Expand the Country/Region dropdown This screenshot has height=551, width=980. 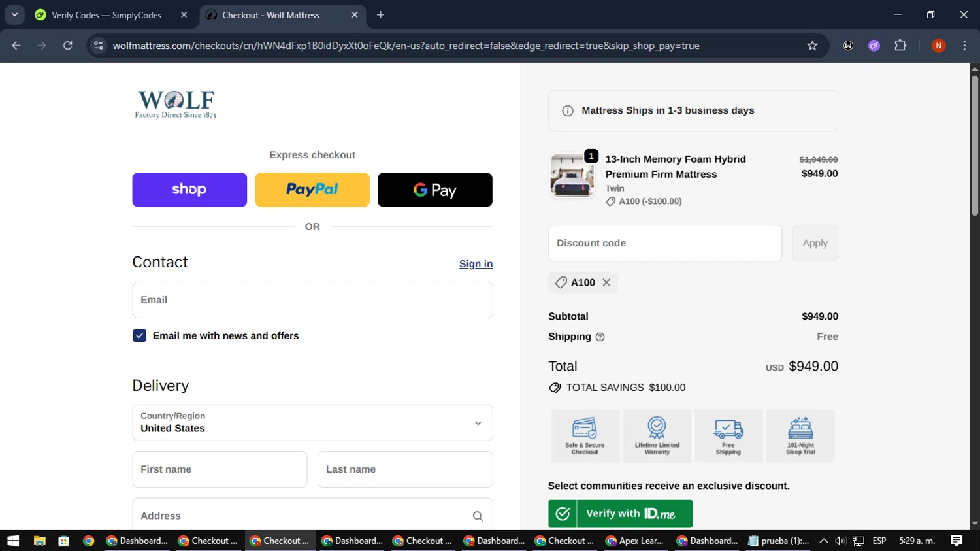pos(312,423)
